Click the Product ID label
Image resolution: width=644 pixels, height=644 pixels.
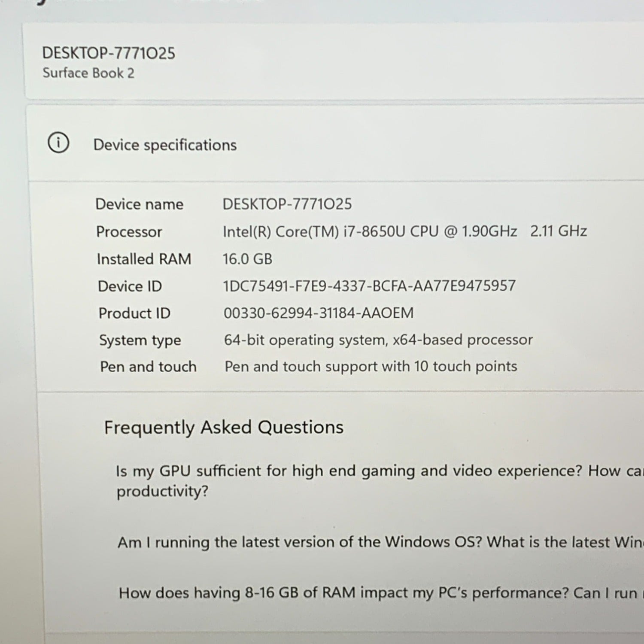tap(134, 313)
